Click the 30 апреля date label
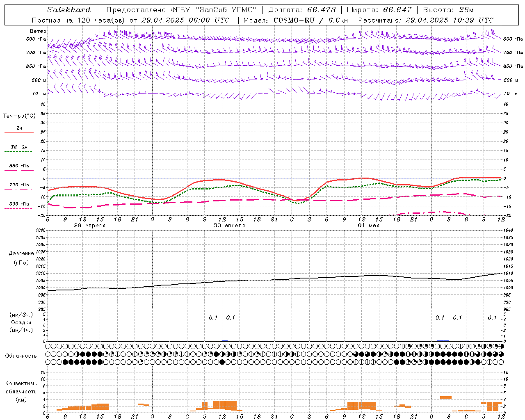 pyautogui.click(x=229, y=226)
